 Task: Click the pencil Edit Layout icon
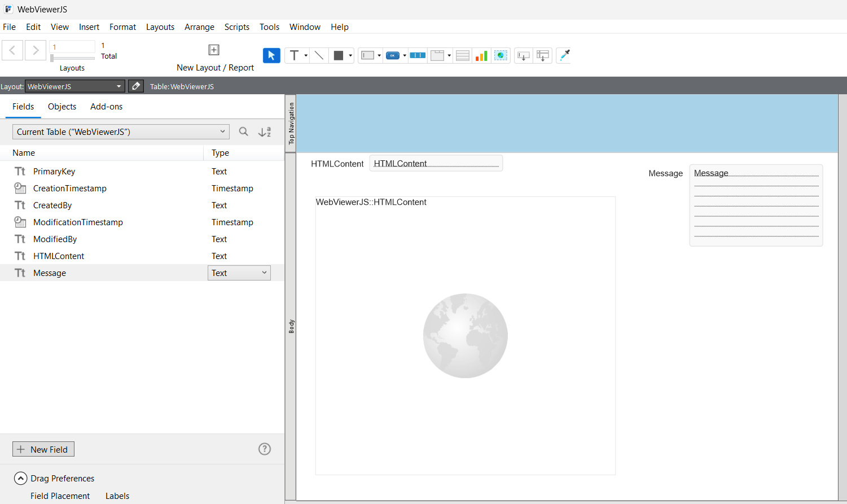(135, 86)
